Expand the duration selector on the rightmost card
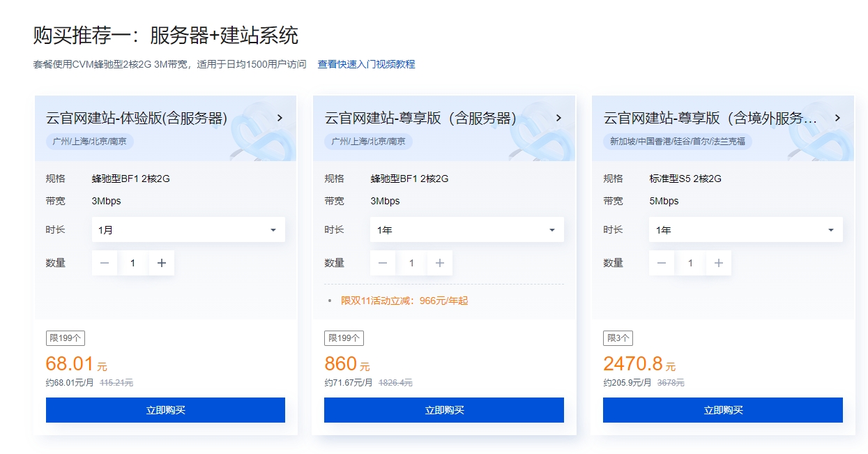Image resolution: width=868 pixels, height=454 pixels. [745, 229]
